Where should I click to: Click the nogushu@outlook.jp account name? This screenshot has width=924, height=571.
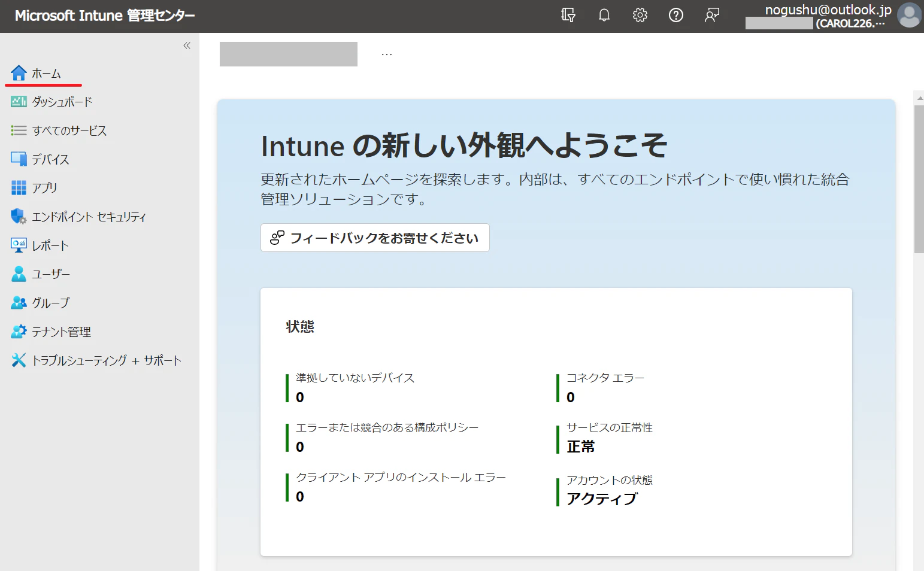pyautogui.click(x=828, y=10)
